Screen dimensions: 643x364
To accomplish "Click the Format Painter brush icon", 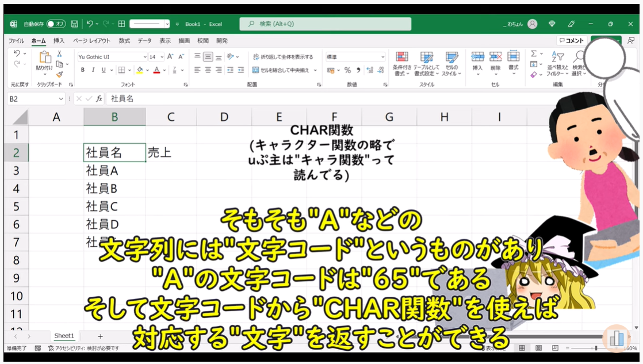I will [60, 74].
